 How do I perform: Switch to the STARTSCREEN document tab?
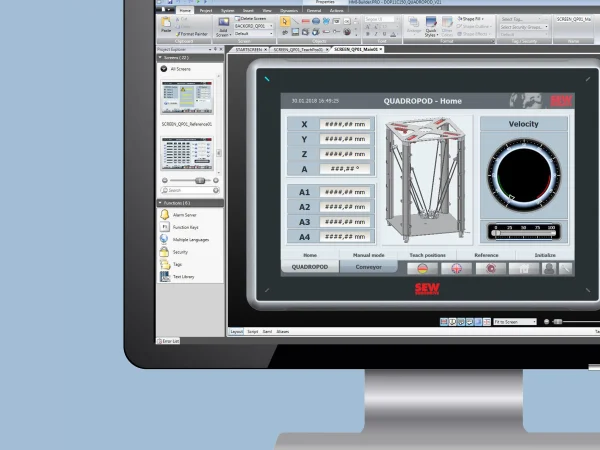[249, 49]
